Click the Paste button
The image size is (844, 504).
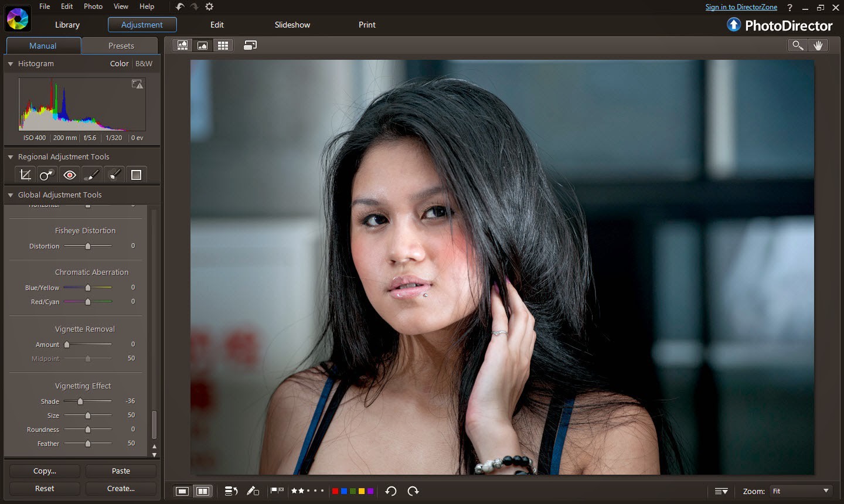(x=121, y=471)
